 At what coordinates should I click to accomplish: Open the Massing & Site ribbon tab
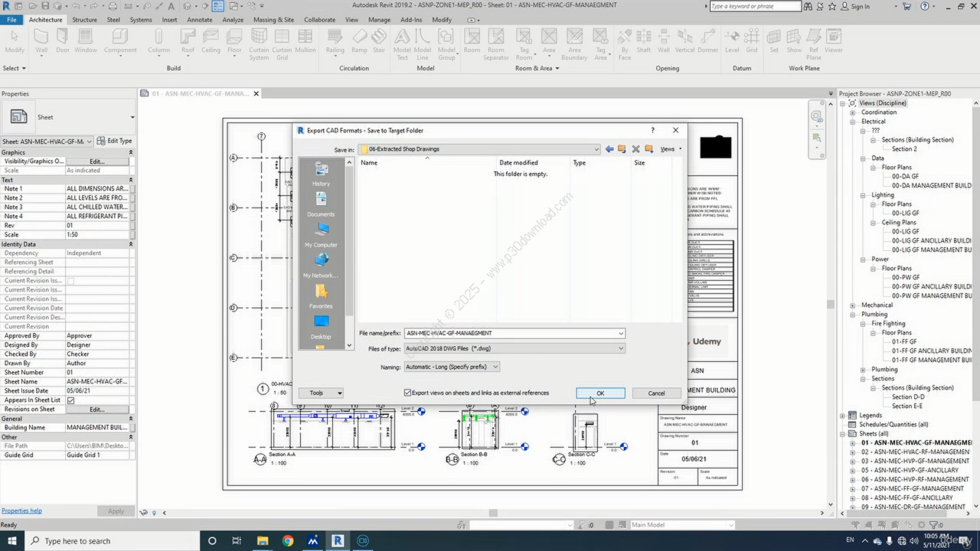(273, 20)
